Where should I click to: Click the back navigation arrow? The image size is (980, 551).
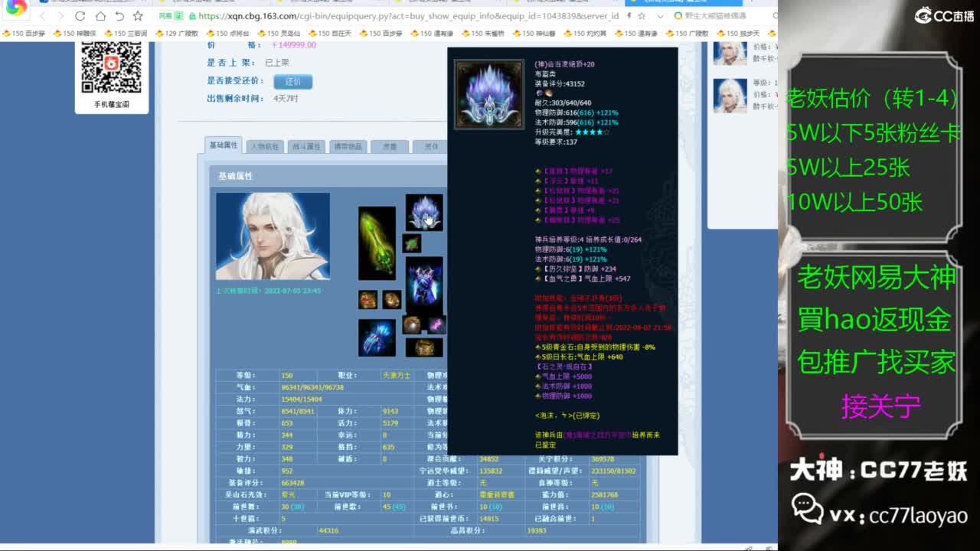tap(42, 16)
